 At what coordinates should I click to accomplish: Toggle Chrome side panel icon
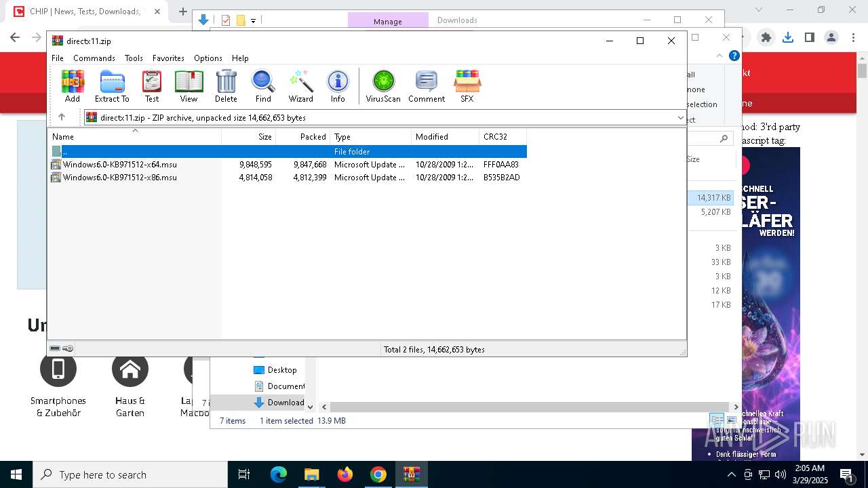pos(810,38)
